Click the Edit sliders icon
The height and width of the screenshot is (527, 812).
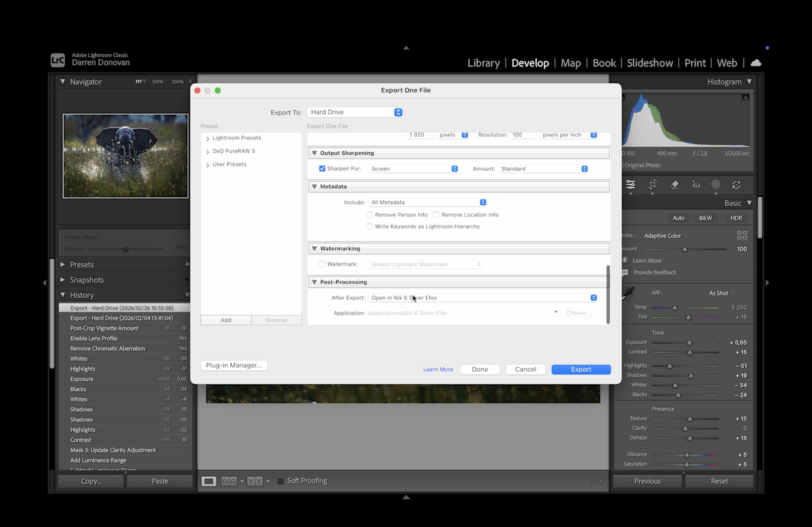tap(630, 184)
